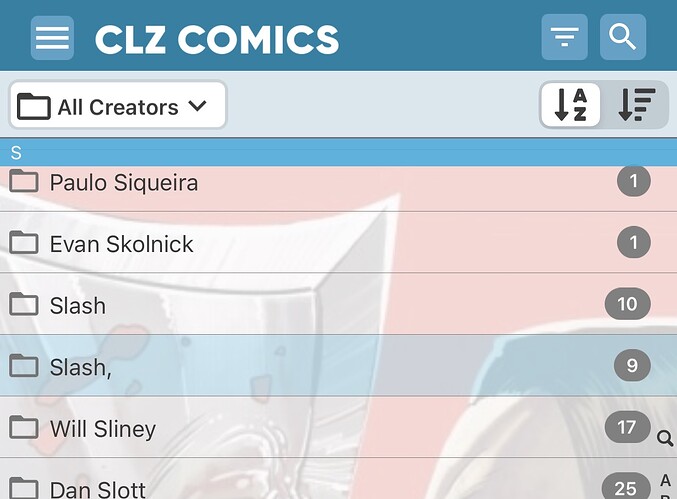677x499 pixels.
Task: Switch to alphabetical A-Z sorting
Action: click(x=571, y=105)
